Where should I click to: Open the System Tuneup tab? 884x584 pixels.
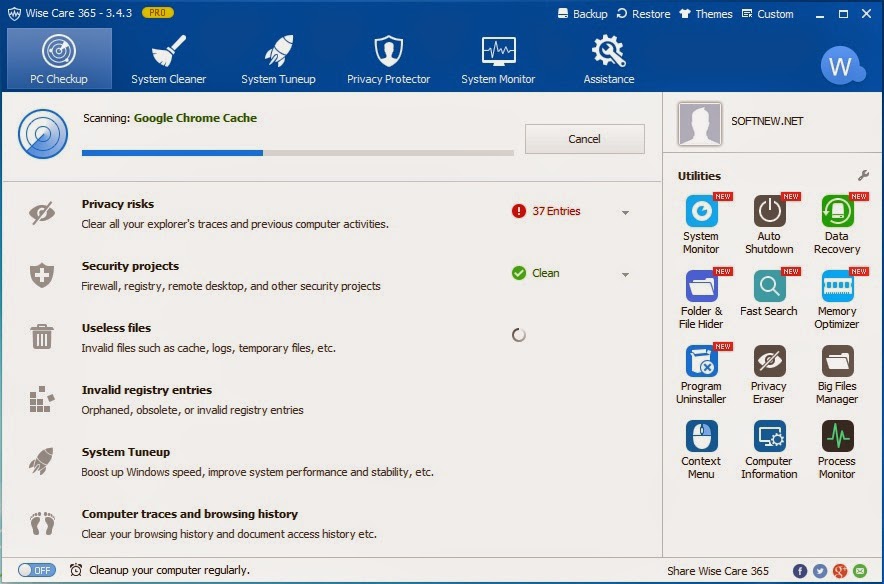[279, 59]
